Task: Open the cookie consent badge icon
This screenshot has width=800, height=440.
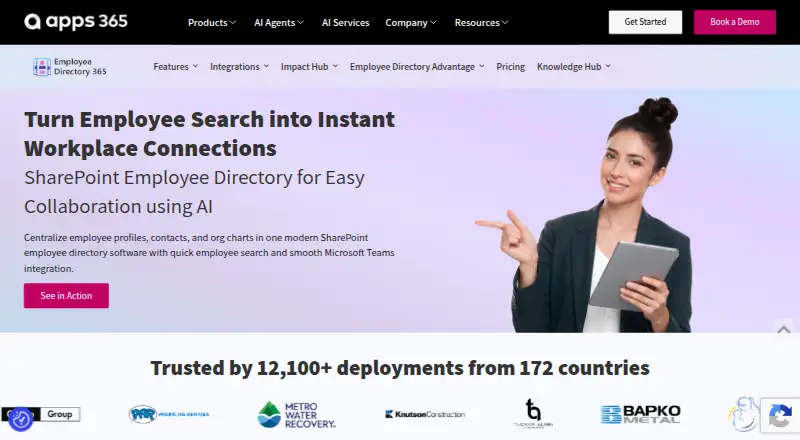Action: click(21, 420)
